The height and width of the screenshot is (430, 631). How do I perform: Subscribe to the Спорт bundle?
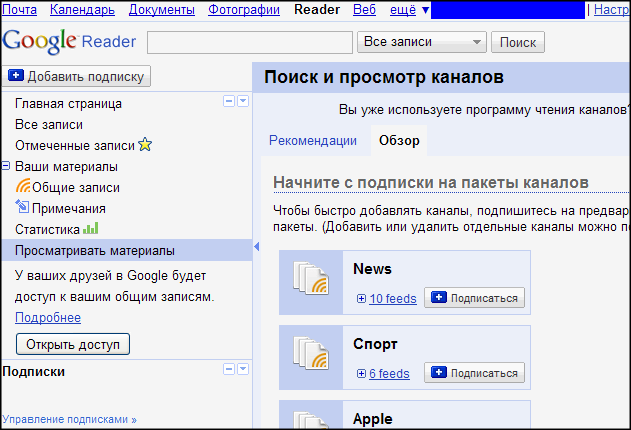[474, 373]
